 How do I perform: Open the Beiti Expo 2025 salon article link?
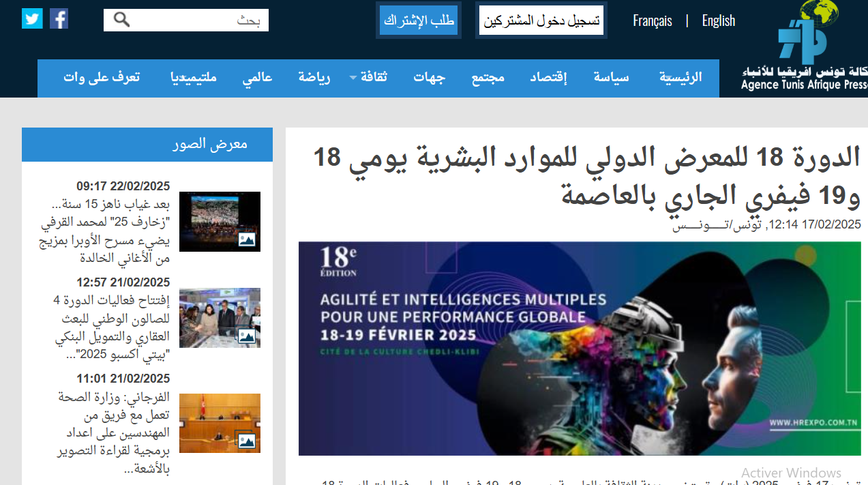coord(112,328)
